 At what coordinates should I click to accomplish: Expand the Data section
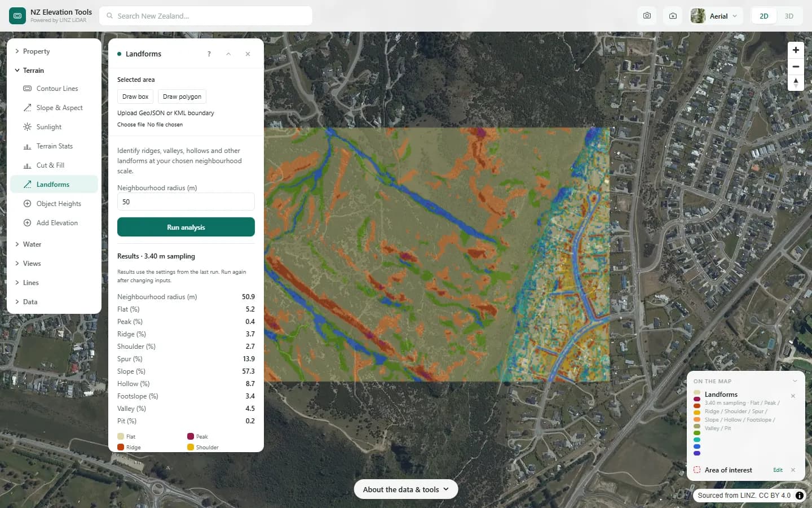[54, 302]
